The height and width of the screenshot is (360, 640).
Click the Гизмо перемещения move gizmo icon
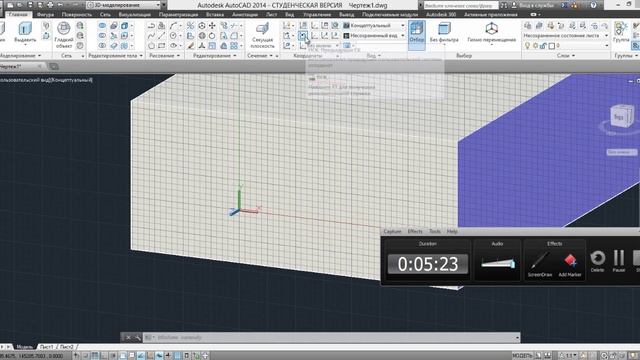(x=491, y=32)
